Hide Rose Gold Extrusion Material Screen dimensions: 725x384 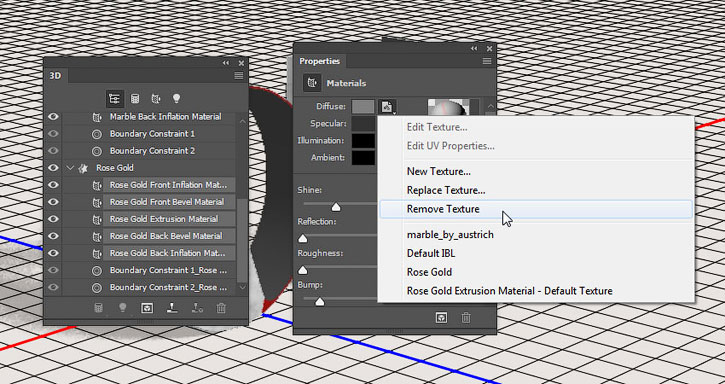[x=53, y=219]
